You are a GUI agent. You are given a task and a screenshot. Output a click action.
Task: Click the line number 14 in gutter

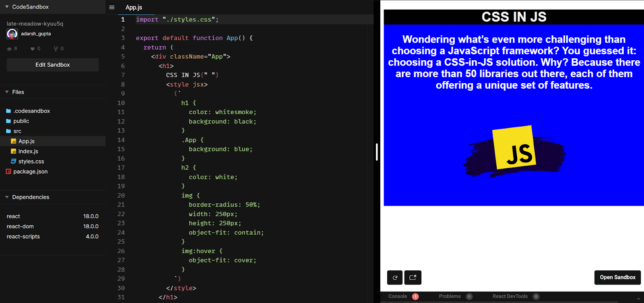pos(121,140)
